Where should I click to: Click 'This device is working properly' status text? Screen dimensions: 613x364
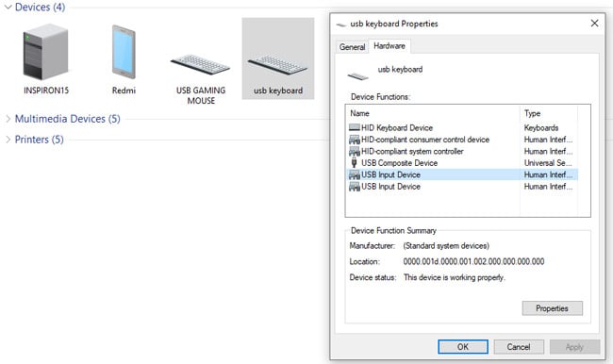[x=455, y=277]
